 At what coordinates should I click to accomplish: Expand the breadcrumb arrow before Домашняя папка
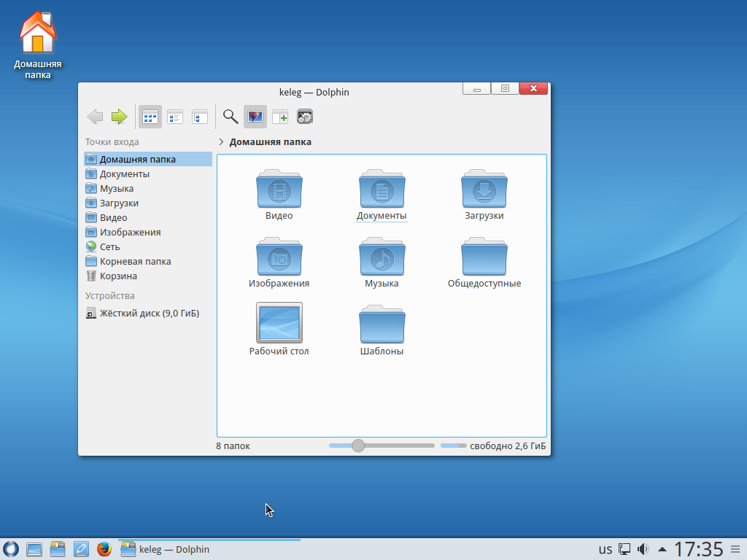coord(221,142)
